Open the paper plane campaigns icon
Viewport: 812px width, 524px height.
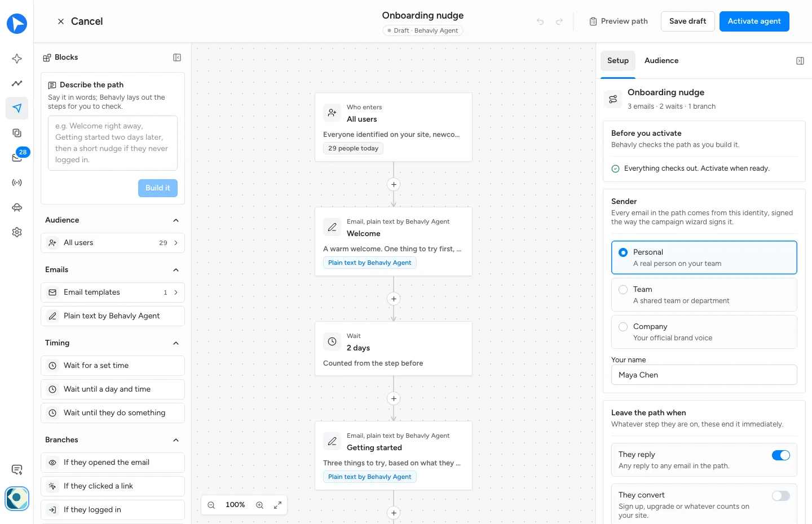(17, 108)
